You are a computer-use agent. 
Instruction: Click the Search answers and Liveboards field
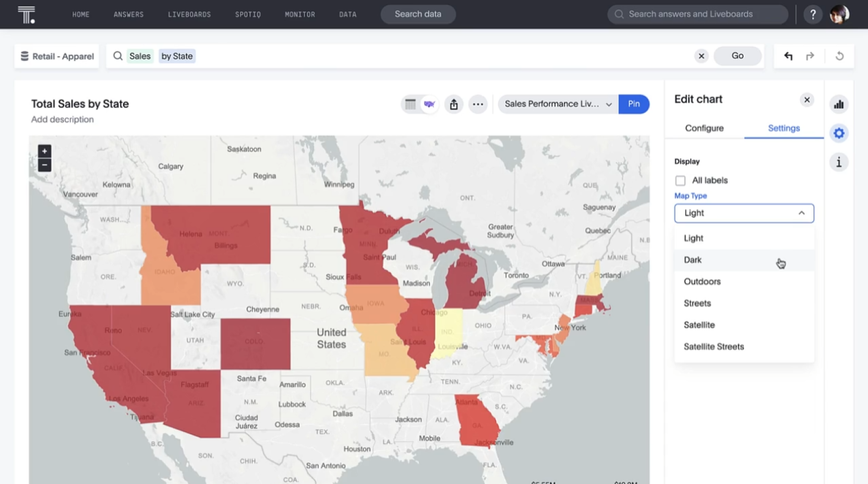697,15
